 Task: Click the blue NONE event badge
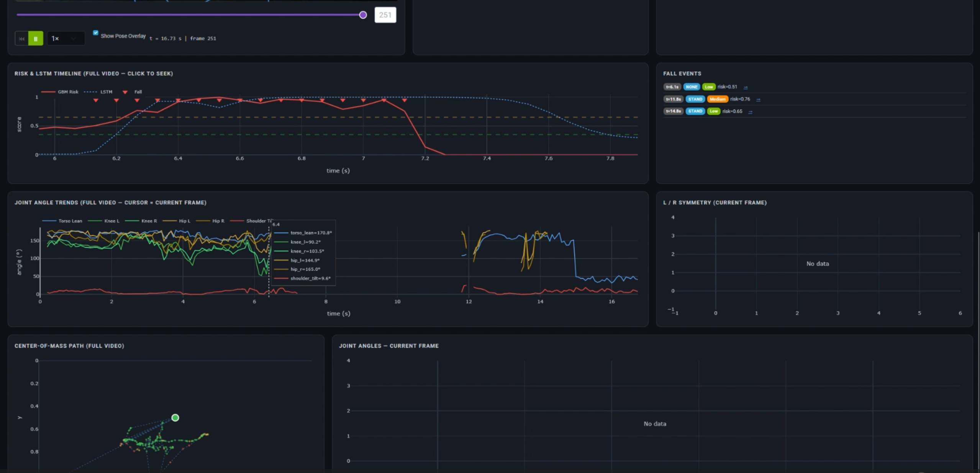[x=692, y=87]
